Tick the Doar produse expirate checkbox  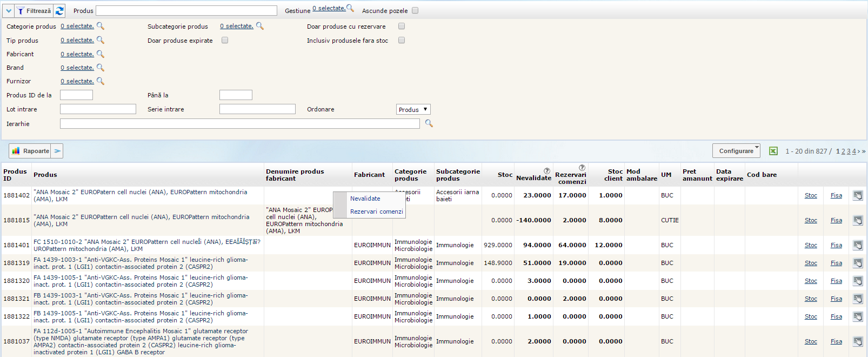pos(225,40)
